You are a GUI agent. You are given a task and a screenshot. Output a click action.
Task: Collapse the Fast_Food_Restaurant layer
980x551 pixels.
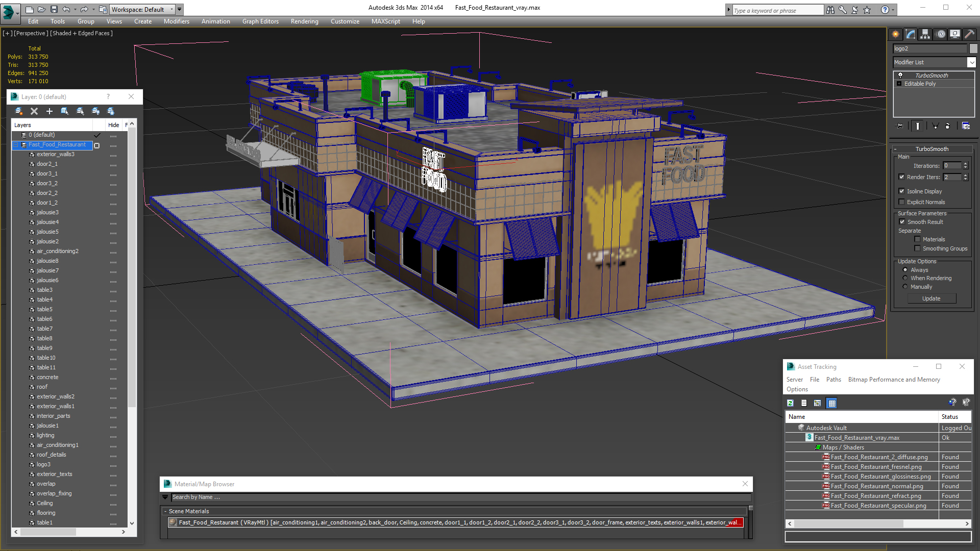click(x=16, y=145)
